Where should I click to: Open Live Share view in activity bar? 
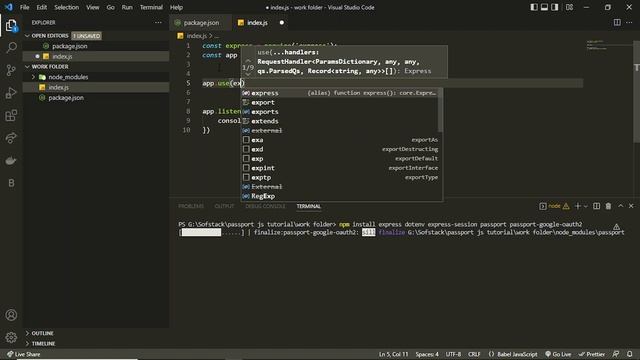11,138
